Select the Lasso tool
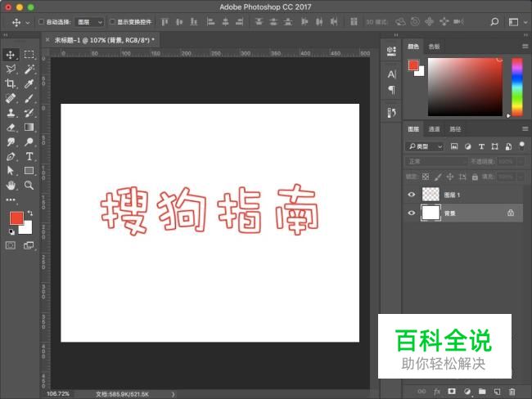This screenshot has width=532, height=399. pyautogui.click(x=11, y=69)
